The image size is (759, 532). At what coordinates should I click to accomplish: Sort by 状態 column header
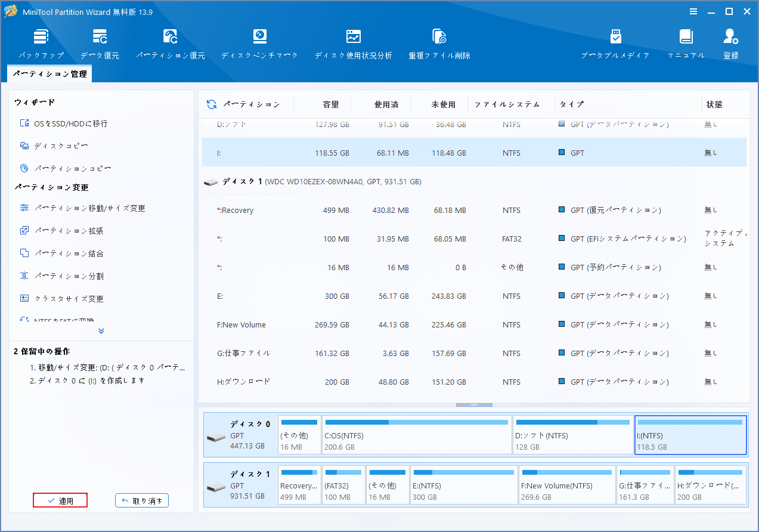coord(714,104)
